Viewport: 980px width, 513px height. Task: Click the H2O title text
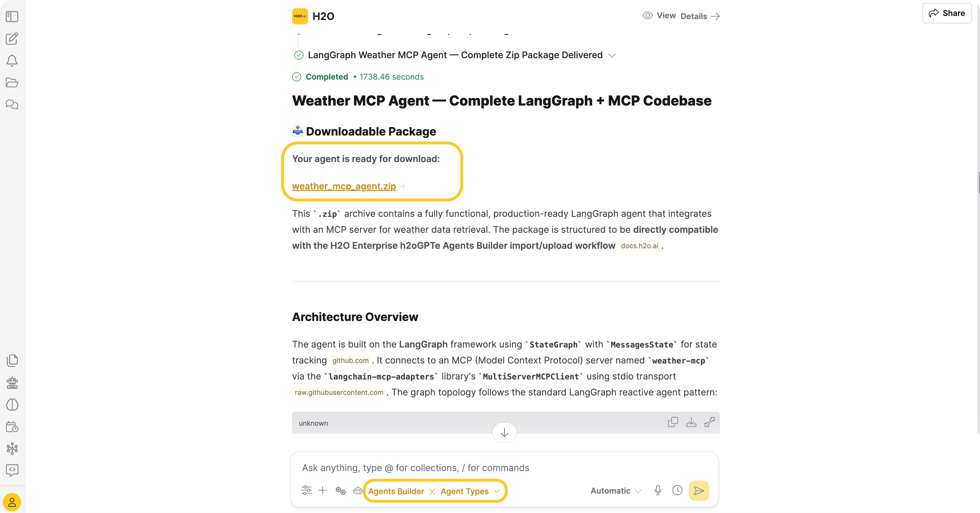pos(323,16)
